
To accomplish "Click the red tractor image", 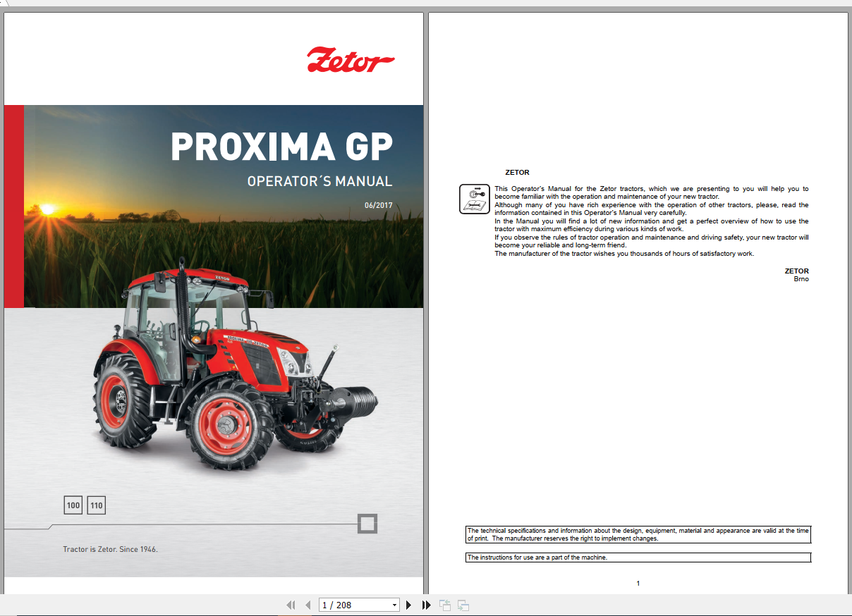I will click(x=234, y=363).
